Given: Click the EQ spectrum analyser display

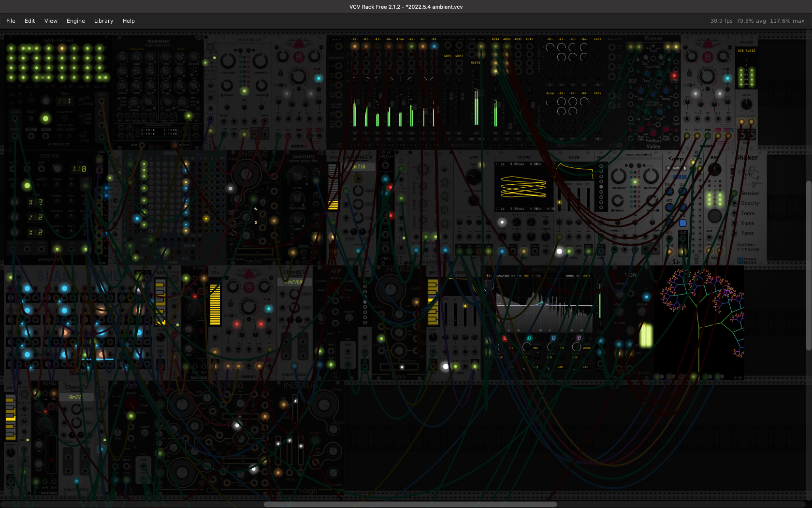Looking at the screenshot, I should [x=545, y=305].
